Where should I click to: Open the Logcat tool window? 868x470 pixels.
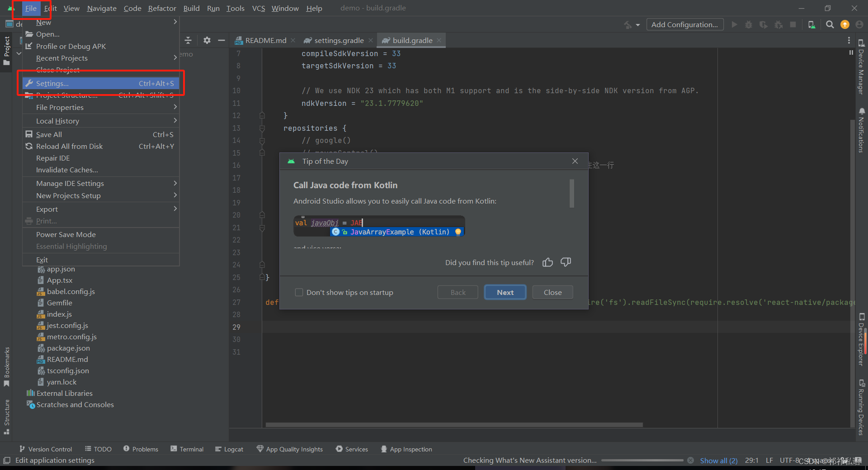click(229, 449)
